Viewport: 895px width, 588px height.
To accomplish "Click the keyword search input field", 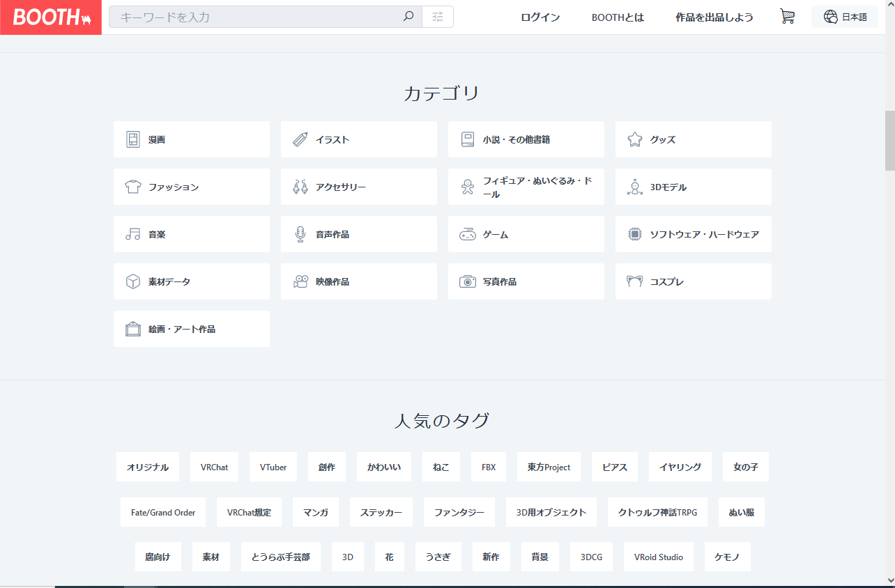I will point(258,17).
